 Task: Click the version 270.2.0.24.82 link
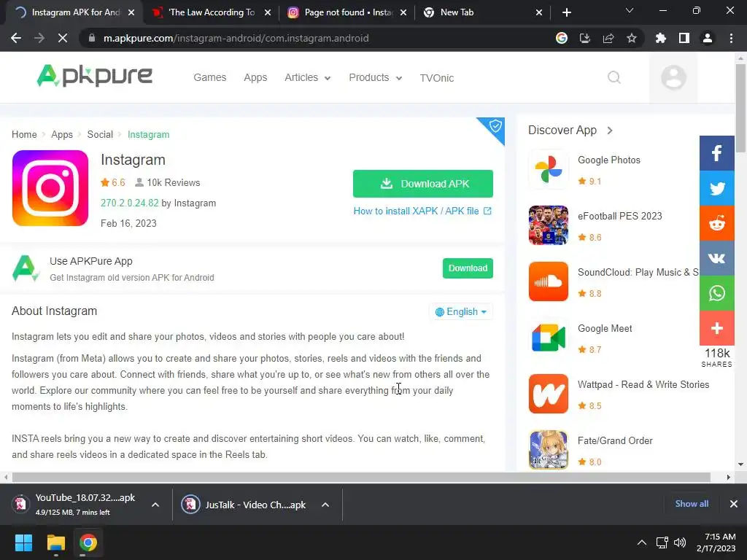click(x=130, y=203)
